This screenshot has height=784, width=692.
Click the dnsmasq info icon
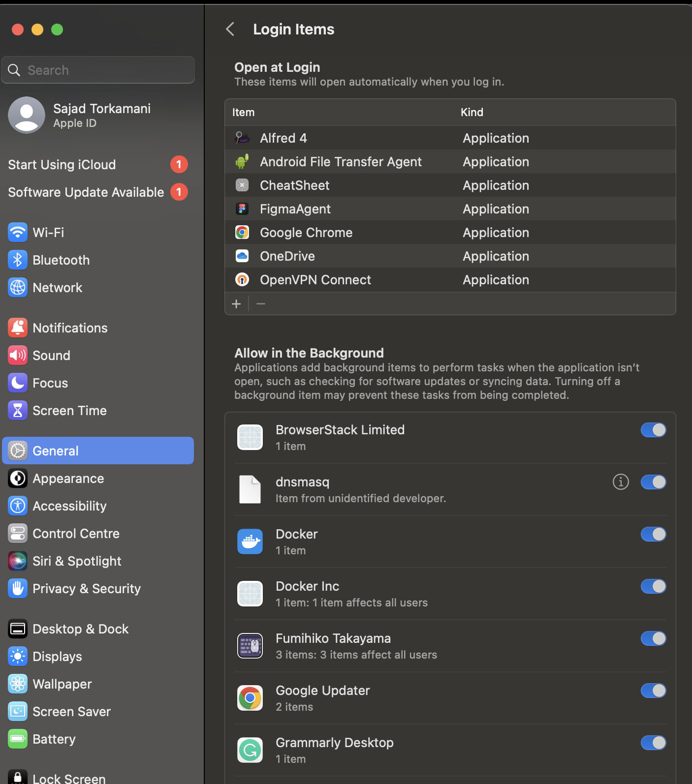click(x=621, y=482)
